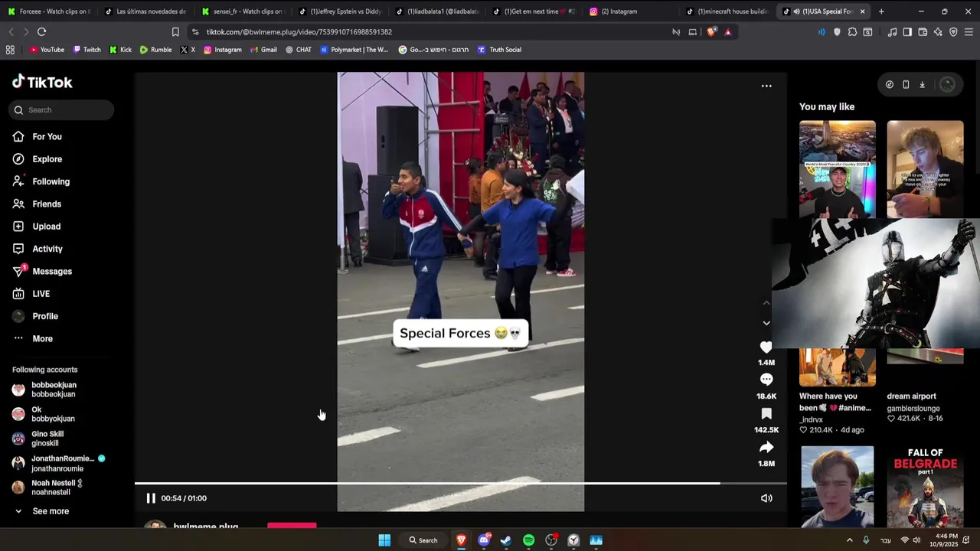Click the TikTok coins icon at top right

(889, 85)
